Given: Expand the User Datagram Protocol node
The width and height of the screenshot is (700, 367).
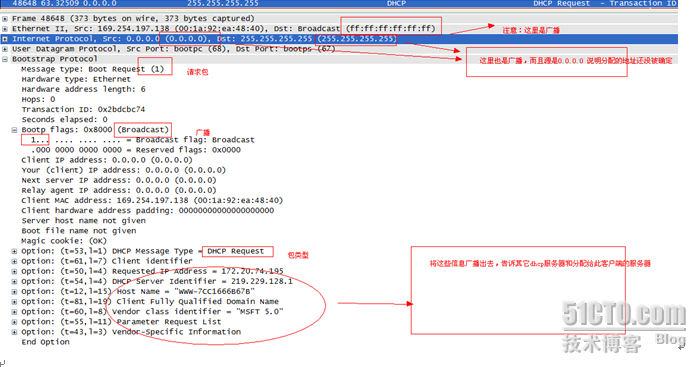Looking at the screenshot, I should [x=5, y=49].
